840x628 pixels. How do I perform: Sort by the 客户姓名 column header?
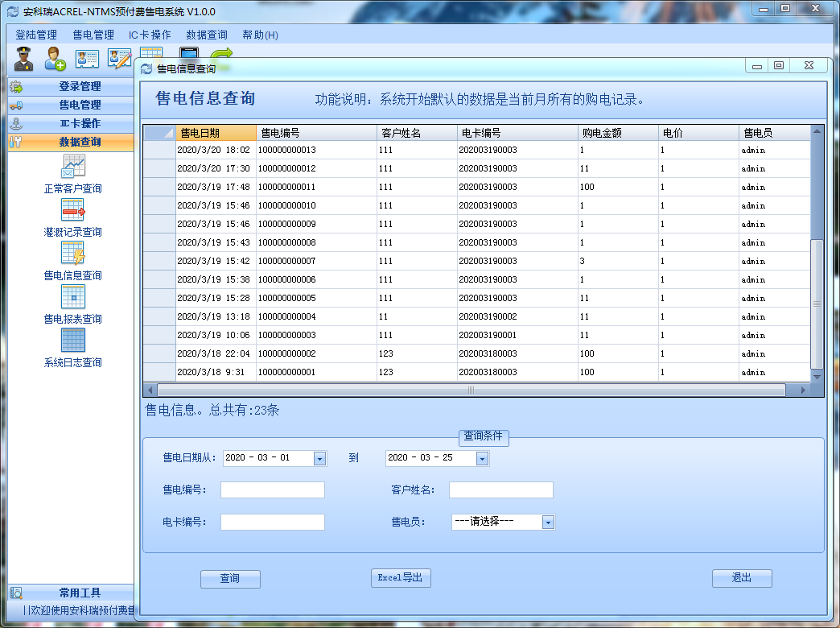[418, 133]
